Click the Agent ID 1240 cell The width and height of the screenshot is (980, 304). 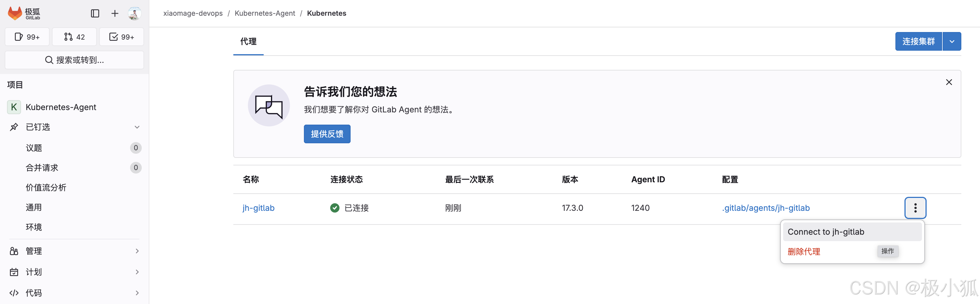click(x=640, y=208)
